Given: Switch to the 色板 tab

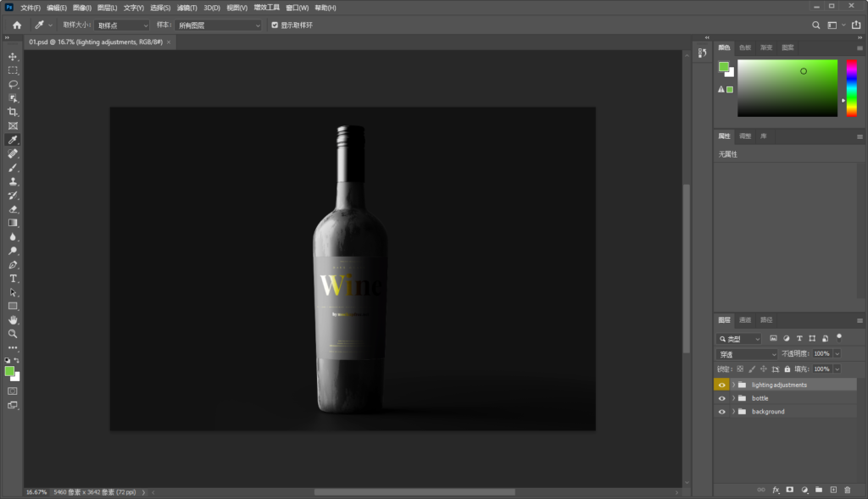Looking at the screenshot, I should click(745, 47).
